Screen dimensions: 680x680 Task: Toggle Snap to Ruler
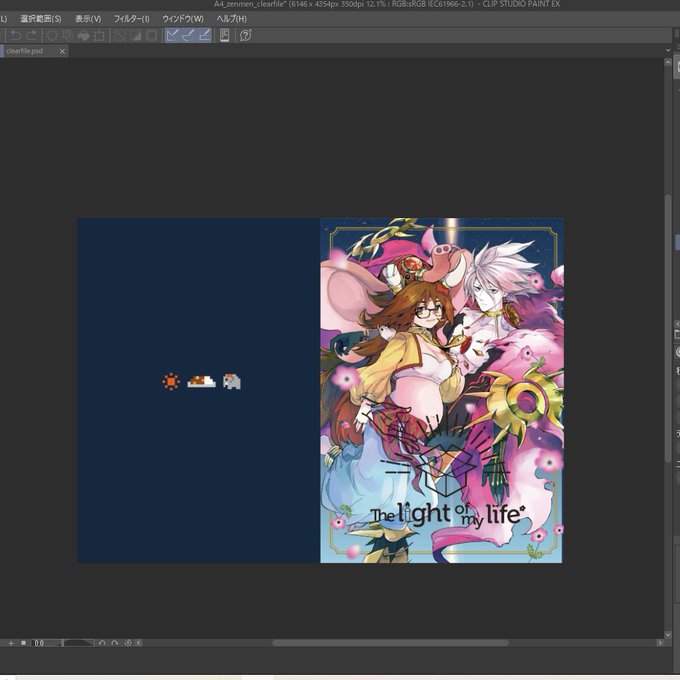172,36
